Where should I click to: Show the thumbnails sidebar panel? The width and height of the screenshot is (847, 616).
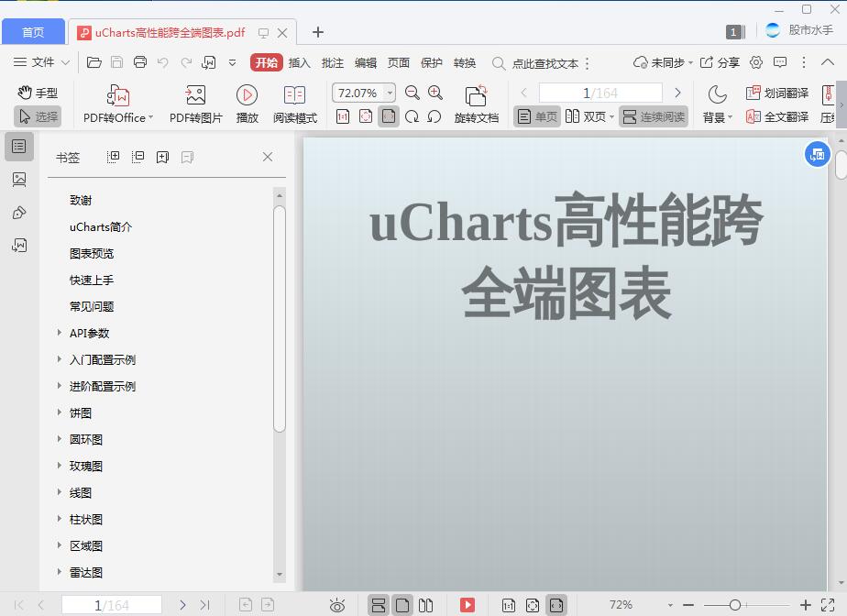19,180
